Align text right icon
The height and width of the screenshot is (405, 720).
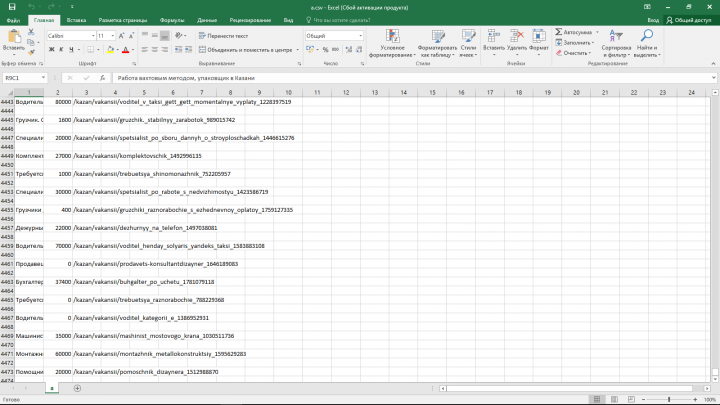pos(164,50)
